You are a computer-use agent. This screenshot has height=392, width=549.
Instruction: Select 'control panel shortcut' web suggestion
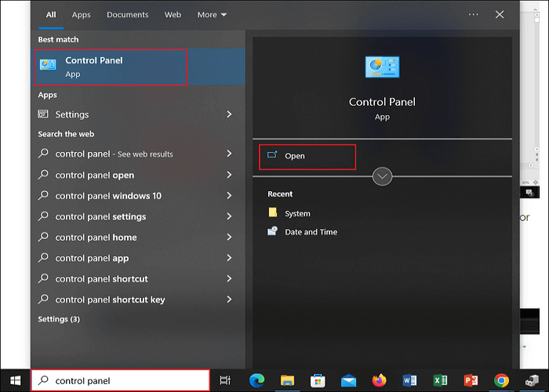click(101, 279)
